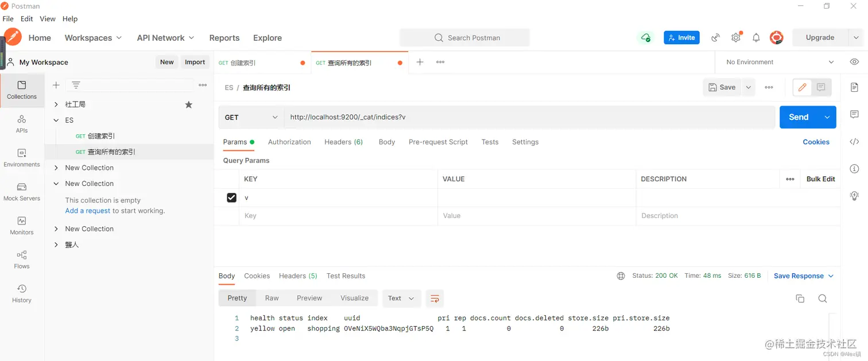The width and height of the screenshot is (868, 361).
Task: Open the notifications bell
Action: [756, 37]
